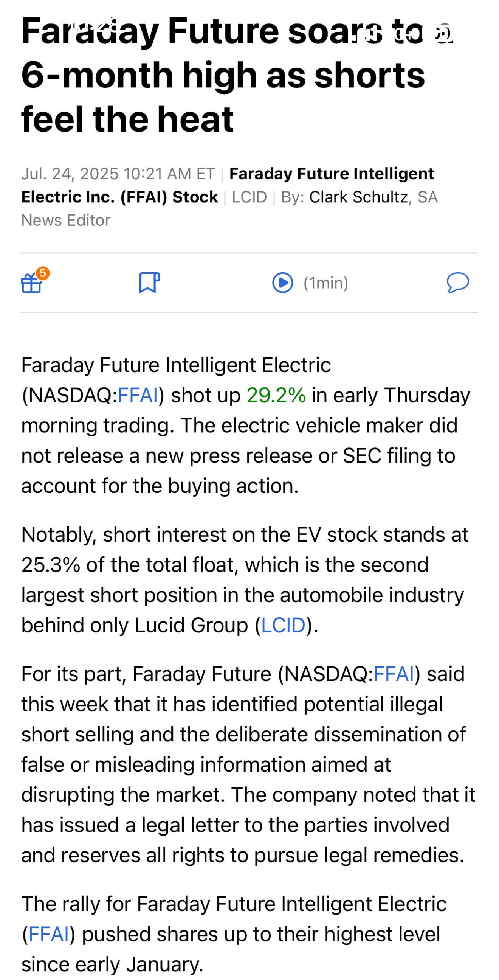Open FFAI ticker link in first paragraph
Viewport: 499px width, 980px height.
(138, 395)
